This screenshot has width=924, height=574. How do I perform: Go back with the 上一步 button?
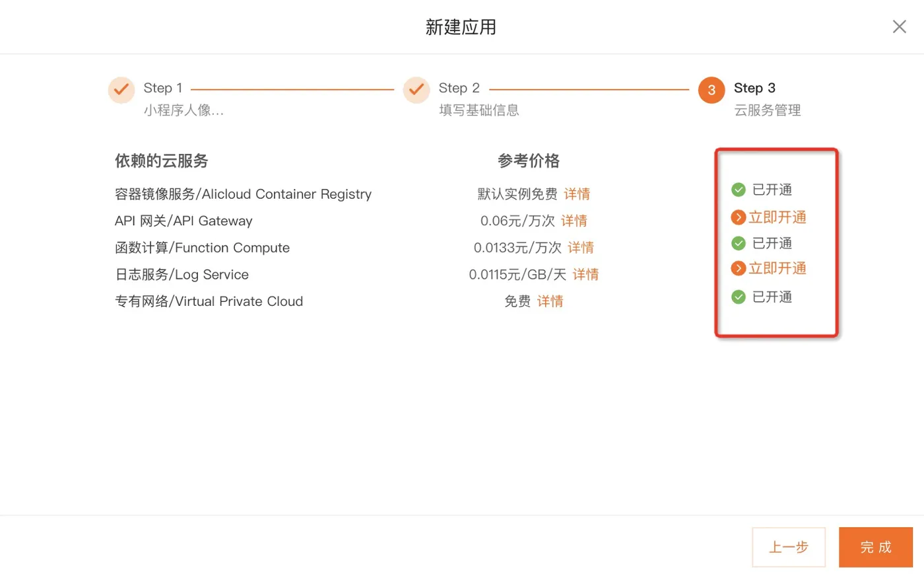point(789,547)
